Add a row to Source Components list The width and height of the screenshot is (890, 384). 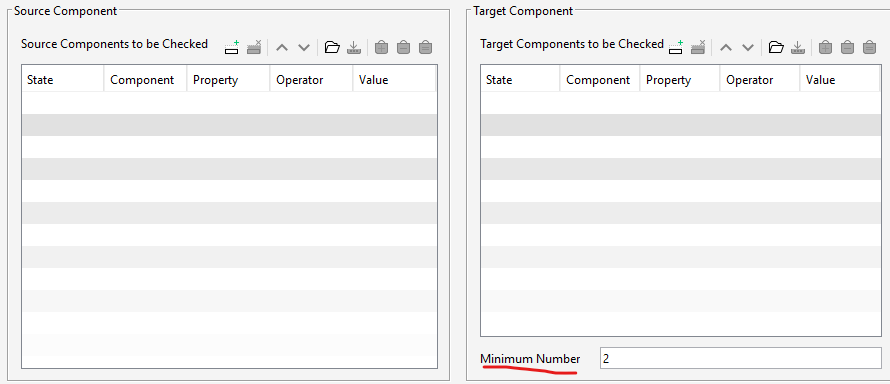point(232,47)
